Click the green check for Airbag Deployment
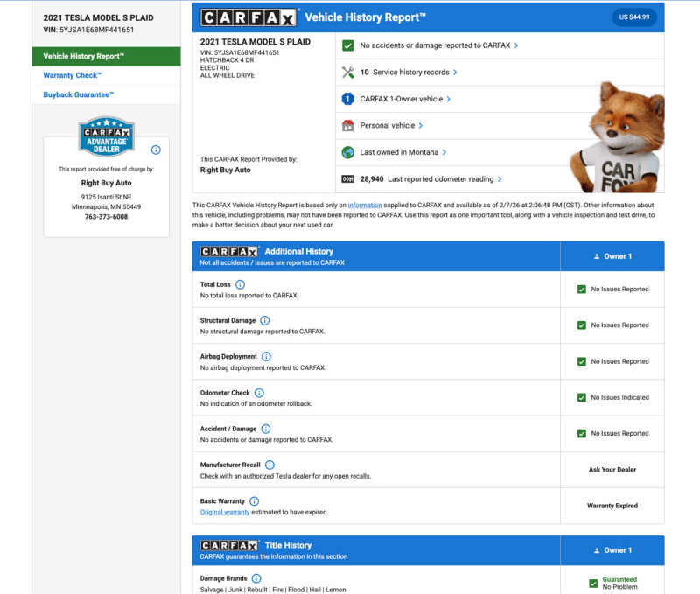The height and width of the screenshot is (594, 700). coord(582,361)
